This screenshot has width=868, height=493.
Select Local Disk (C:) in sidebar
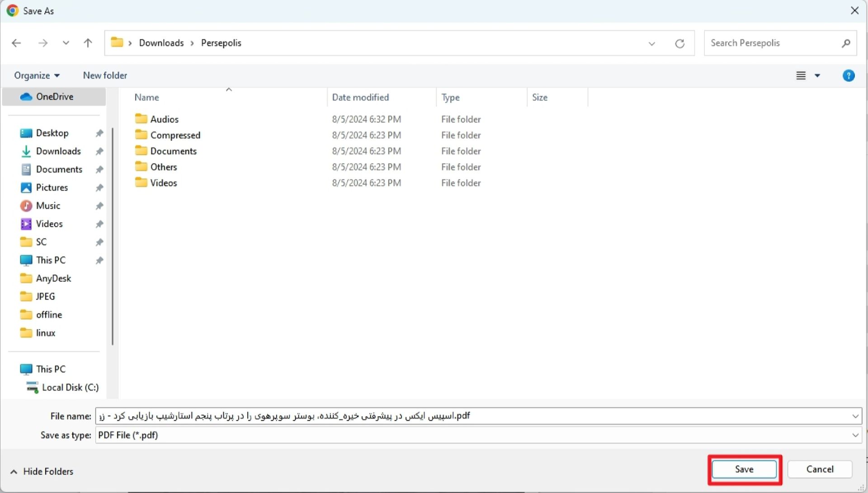70,387
